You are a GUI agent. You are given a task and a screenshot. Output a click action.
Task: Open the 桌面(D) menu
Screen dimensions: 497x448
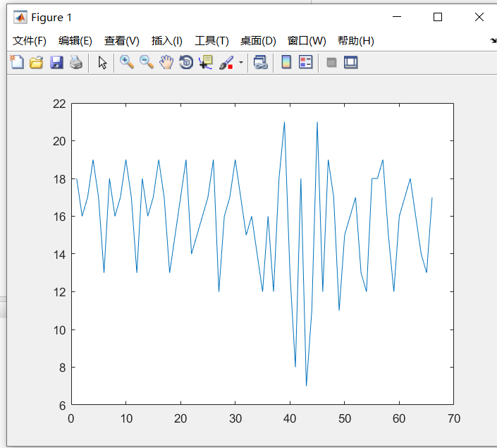click(258, 41)
